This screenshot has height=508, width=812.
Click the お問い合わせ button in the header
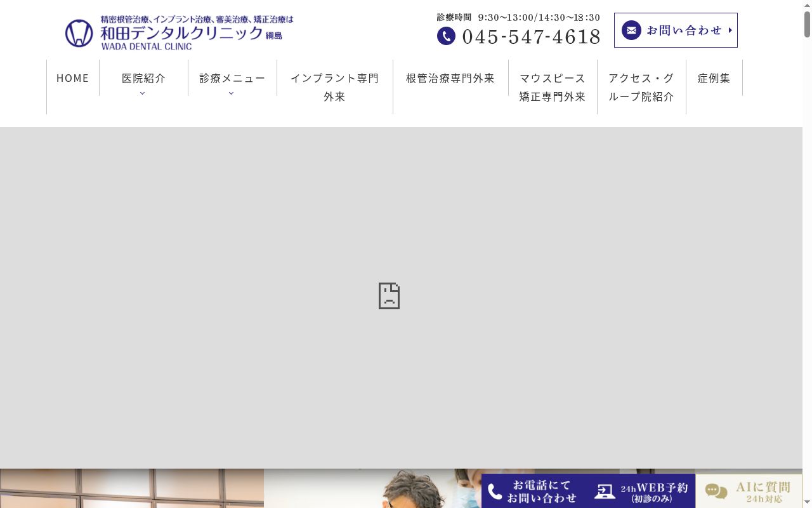click(x=676, y=30)
